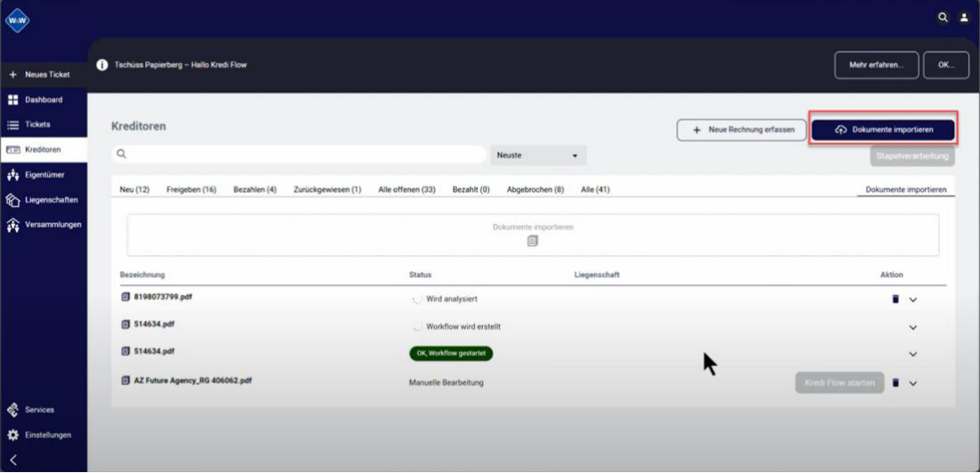Open Services in sidebar
Screen dimensions: 980x473
pos(44,410)
